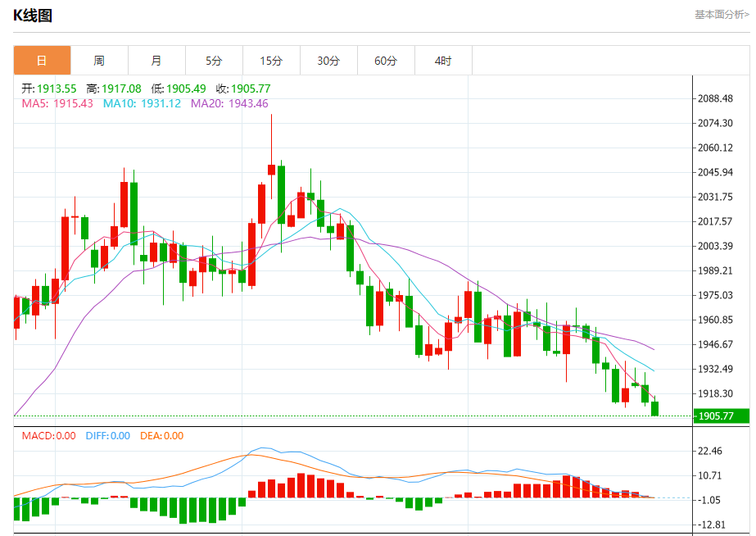This screenshot has height=536, width=756.
Task: Open the 基本面分析 link
Action: point(722,15)
